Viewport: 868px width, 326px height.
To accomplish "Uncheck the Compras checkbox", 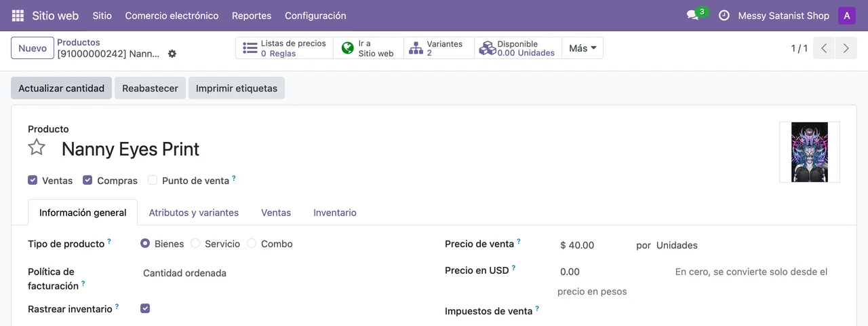I will point(87,180).
